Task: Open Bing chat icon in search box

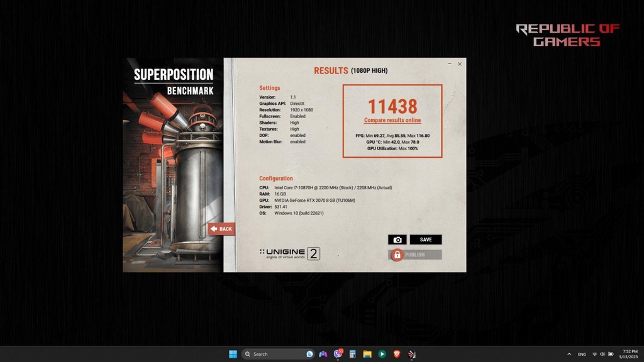Action: (x=309, y=354)
